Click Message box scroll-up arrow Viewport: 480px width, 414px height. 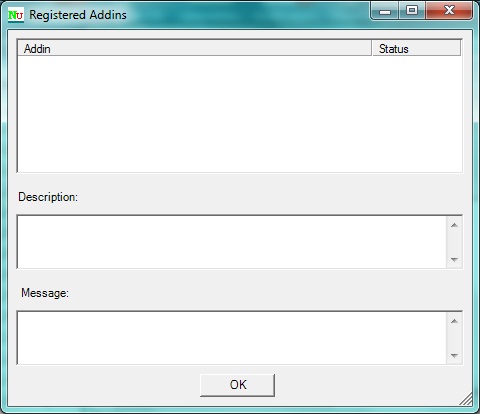tap(454, 321)
